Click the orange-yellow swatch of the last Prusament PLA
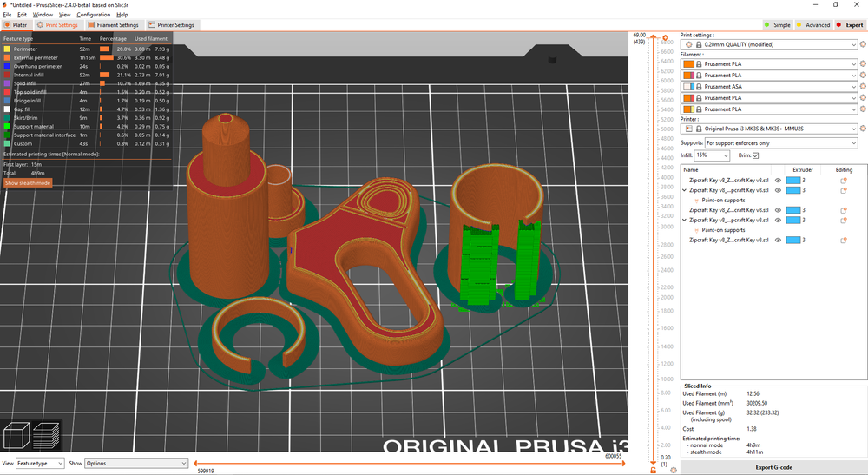This screenshot has width=868, height=475. click(688, 109)
